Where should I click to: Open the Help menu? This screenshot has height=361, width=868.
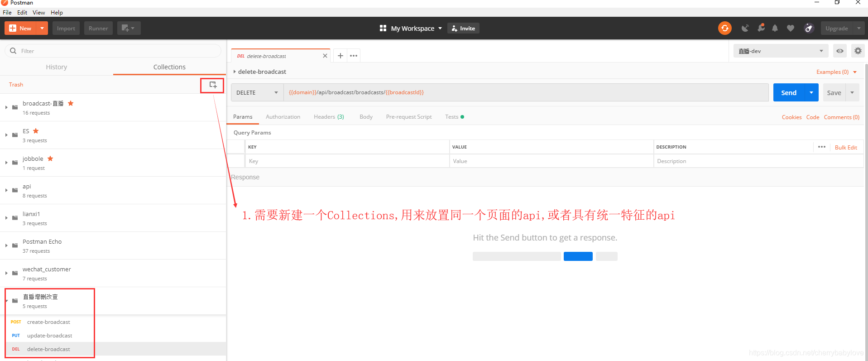(57, 12)
